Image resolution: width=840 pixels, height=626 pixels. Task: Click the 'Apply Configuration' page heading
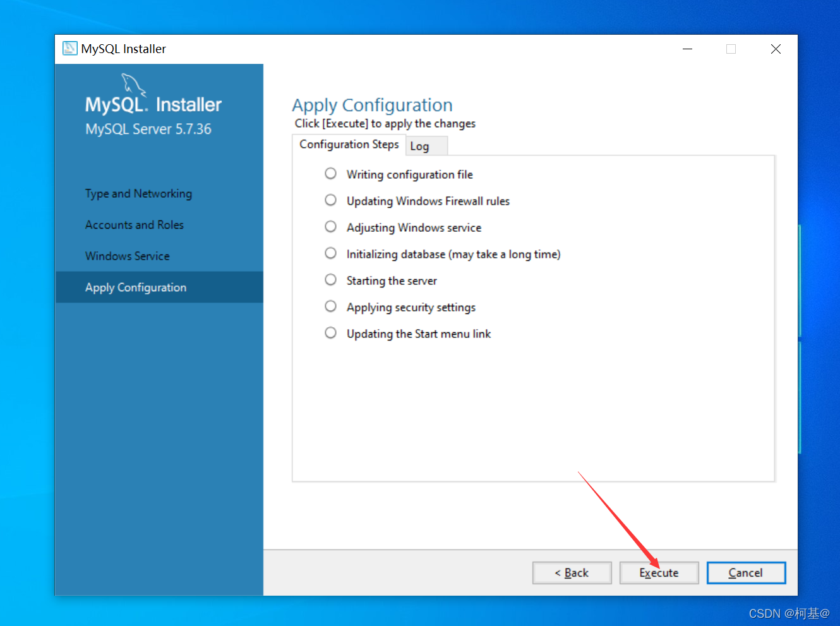372,105
